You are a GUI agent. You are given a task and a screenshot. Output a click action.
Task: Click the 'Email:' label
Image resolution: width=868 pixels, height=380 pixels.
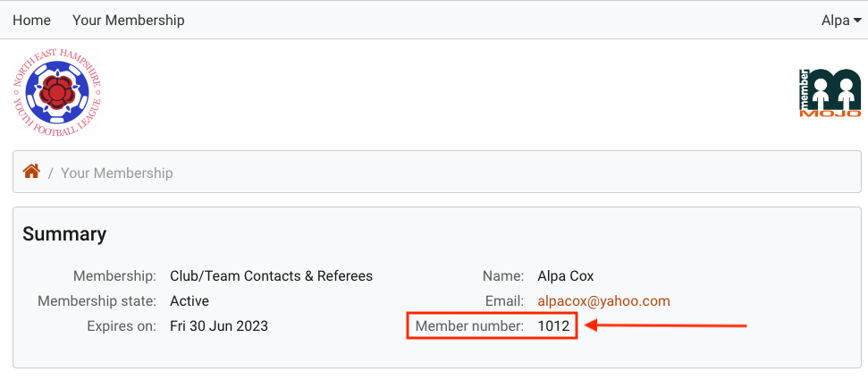pyautogui.click(x=504, y=301)
